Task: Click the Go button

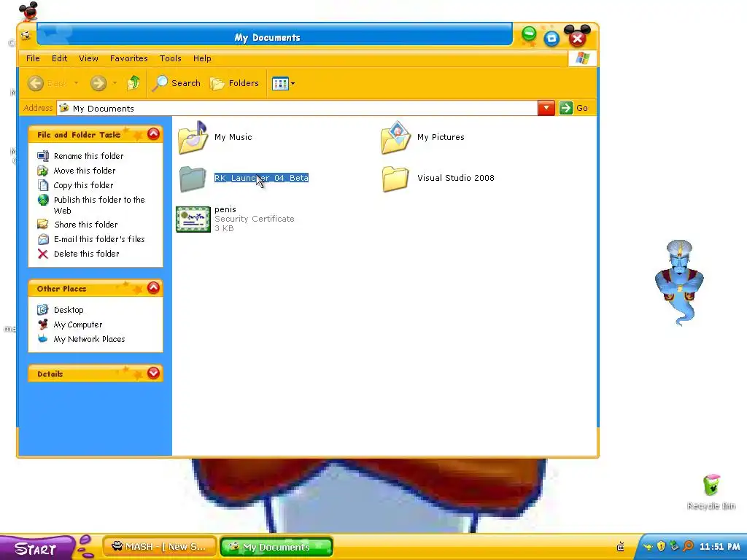Action: click(574, 108)
